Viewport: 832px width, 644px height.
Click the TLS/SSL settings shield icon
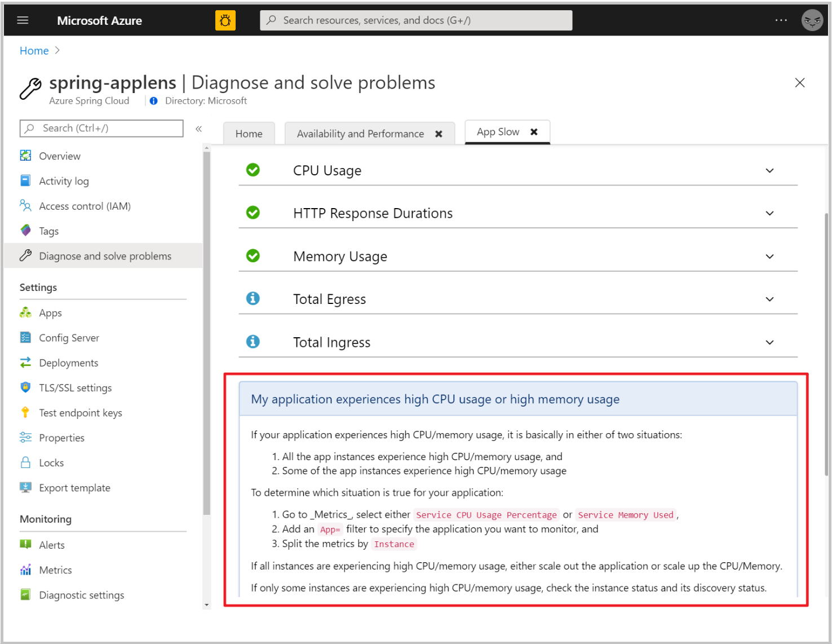click(x=25, y=387)
